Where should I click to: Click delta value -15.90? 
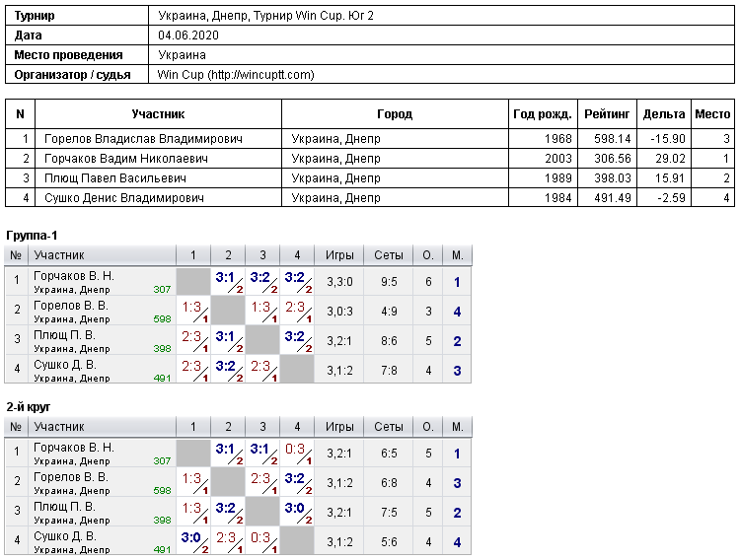667,139
